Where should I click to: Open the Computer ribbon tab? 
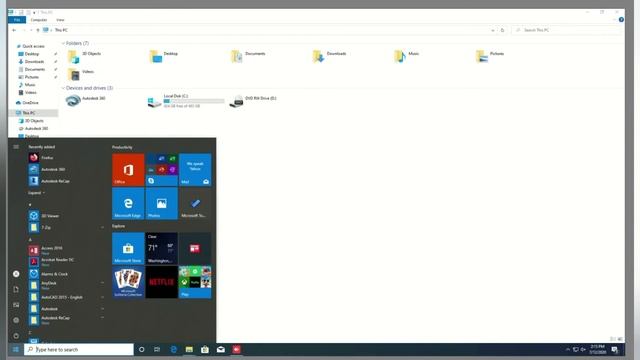(x=39, y=20)
